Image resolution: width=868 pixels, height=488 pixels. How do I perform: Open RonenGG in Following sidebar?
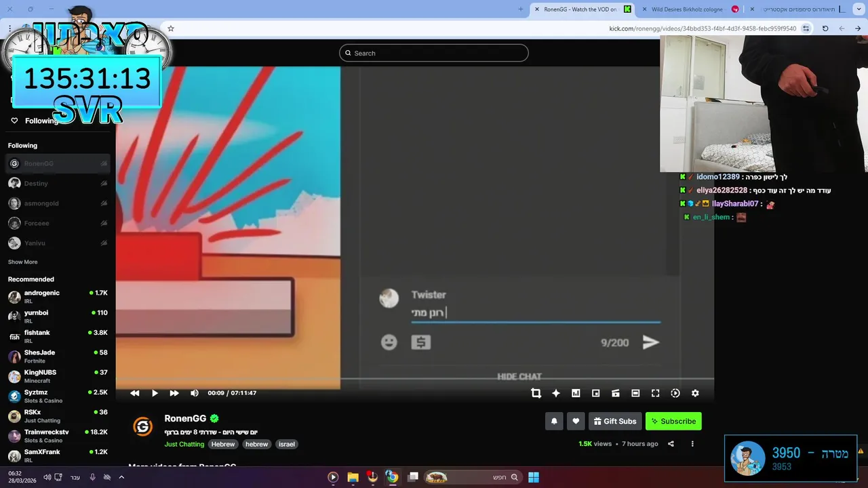(x=58, y=163)
